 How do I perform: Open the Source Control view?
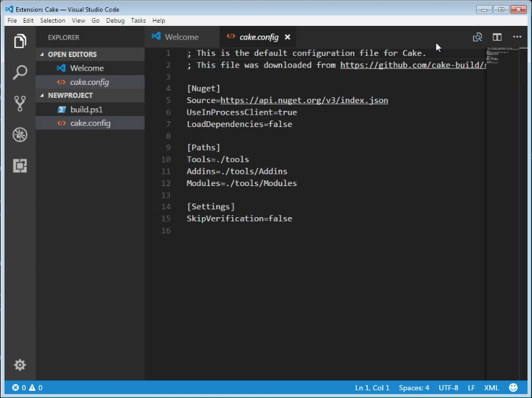pyautogui.click(x=20, y=104)
